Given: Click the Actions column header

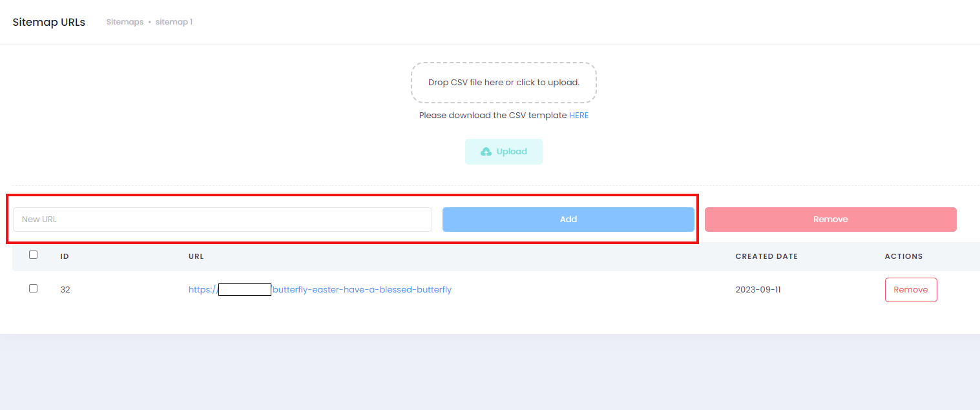Looking at the screenshot, I should (x=903, y=256).
